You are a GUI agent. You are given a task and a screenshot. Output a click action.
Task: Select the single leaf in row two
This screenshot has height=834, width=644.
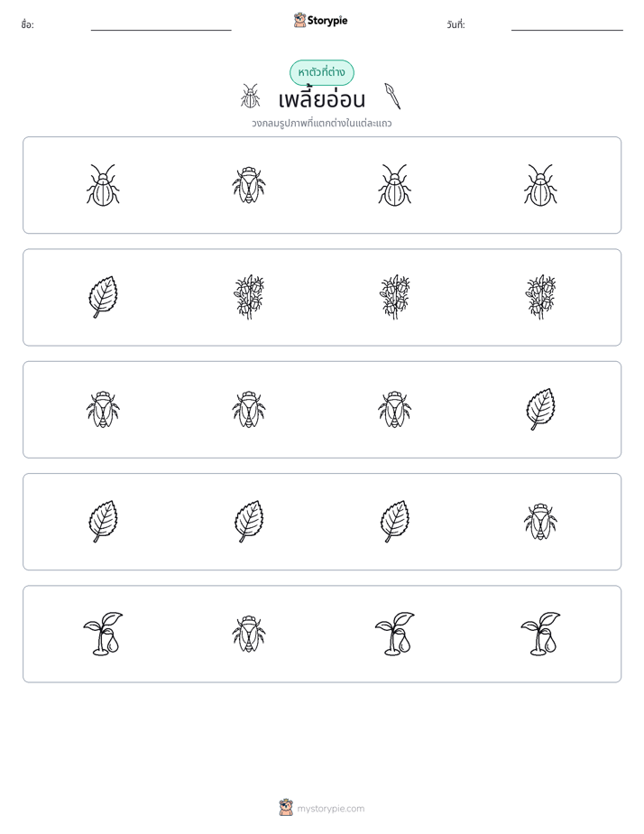(x=103, y=297)
